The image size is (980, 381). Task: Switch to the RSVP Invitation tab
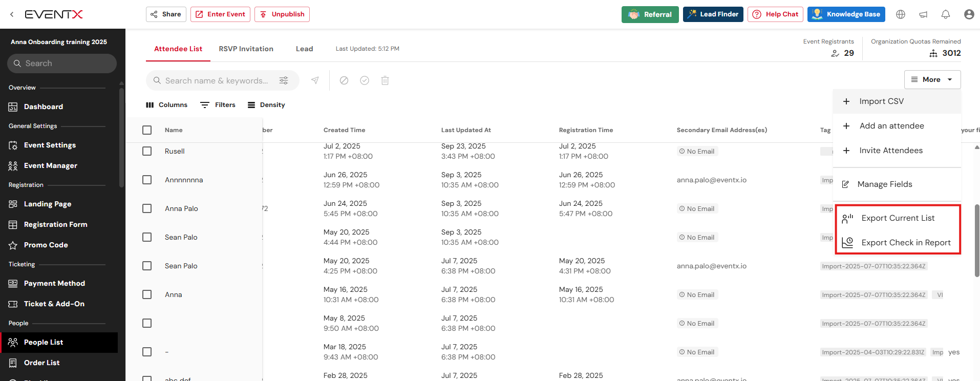pos(246,49)
